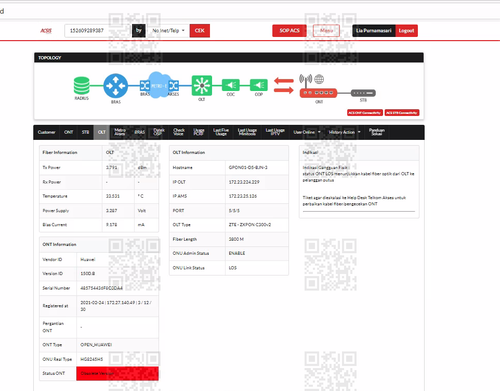This screenshot has height=391, width=500.
Task: Switch to the STB tab
Action: (x=85, y=132)
